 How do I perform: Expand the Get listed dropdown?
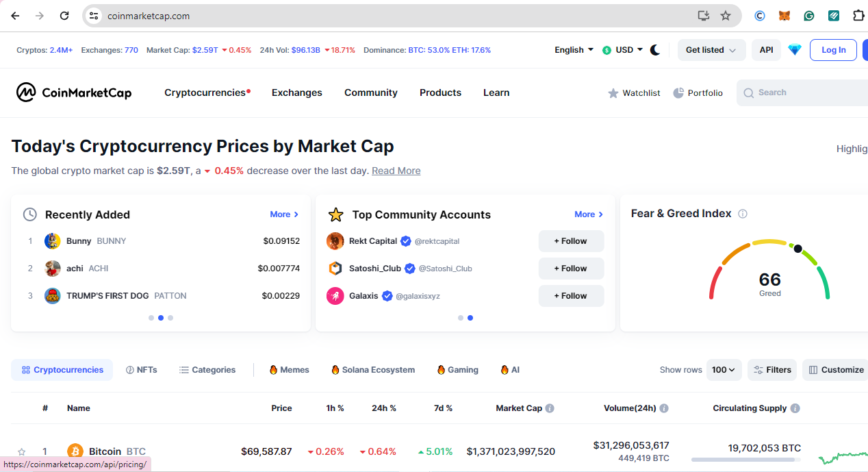click(x=711, y=50)
